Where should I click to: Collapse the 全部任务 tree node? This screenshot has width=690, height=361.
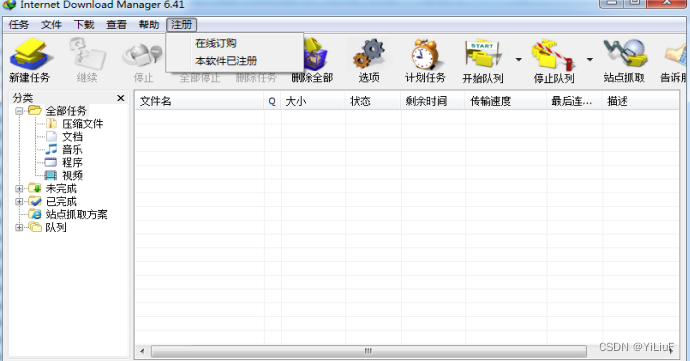(x=19, y=111)
